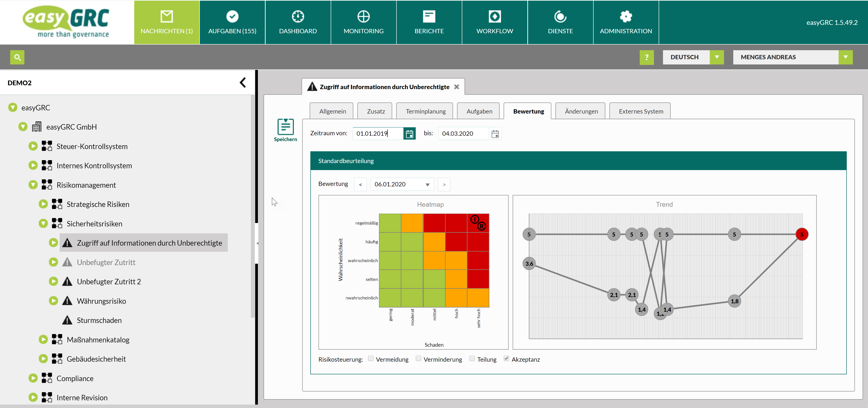Click the top-right red heatmap cell
Viewport: 868px width, 408px height.
pos(478,223)
